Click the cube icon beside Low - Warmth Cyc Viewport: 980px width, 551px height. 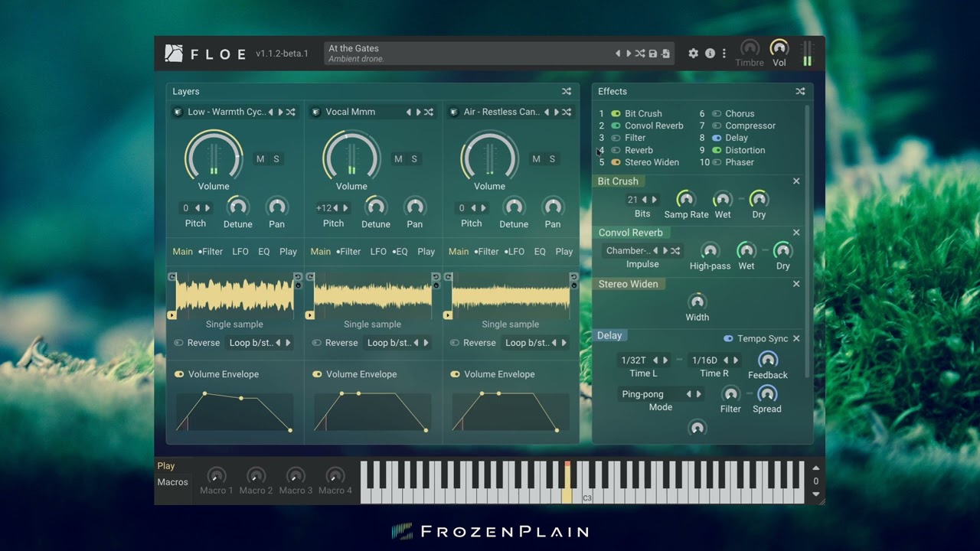pyautogui.click(x=178, y=112)
